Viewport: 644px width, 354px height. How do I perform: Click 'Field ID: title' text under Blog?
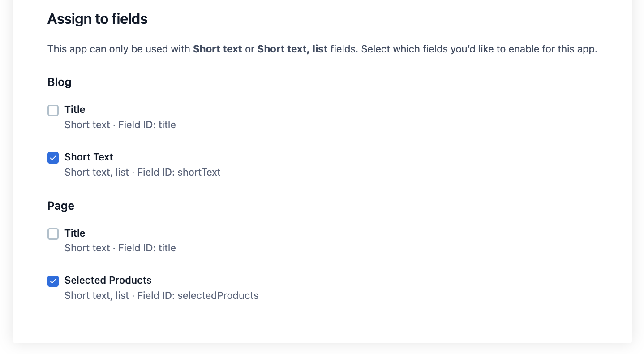147,125
